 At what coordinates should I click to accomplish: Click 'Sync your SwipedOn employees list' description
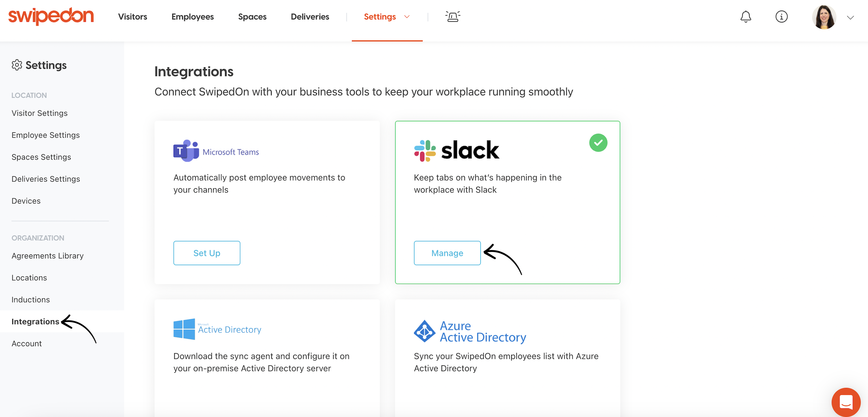click(x=506, y=362)
